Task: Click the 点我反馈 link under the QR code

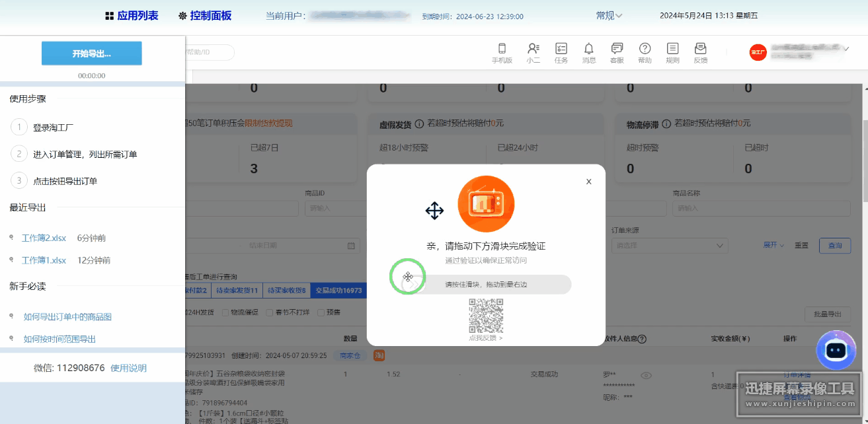Action: click(x=486, y=338)
